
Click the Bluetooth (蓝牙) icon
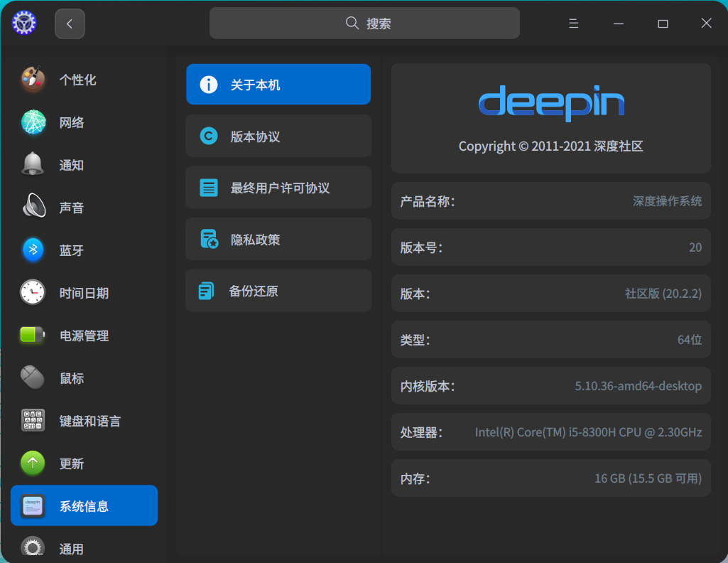[x=33, y=250]
